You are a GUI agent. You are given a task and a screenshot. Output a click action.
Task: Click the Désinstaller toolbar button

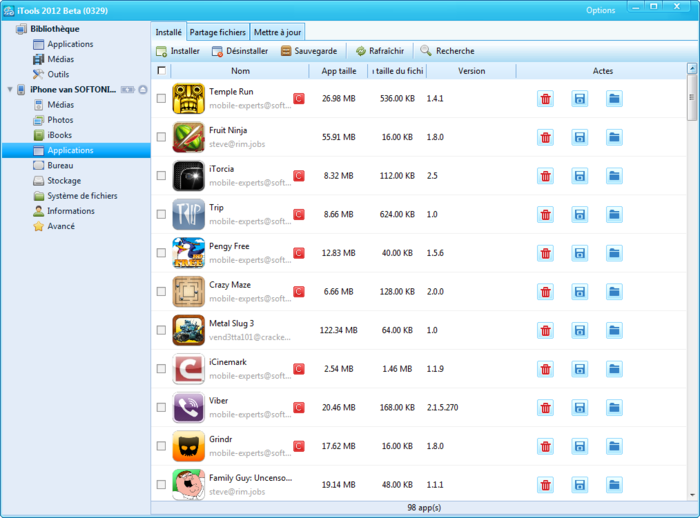point(240,51)
